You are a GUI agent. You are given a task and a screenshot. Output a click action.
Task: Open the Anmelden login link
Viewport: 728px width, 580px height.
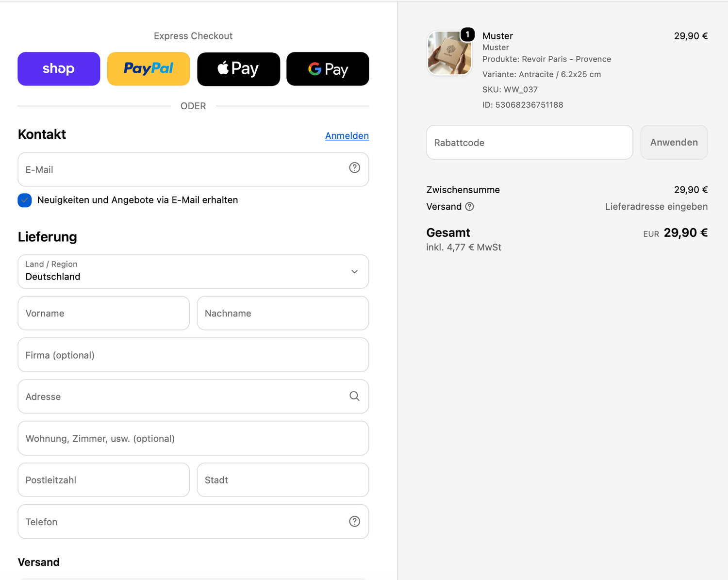347,136
